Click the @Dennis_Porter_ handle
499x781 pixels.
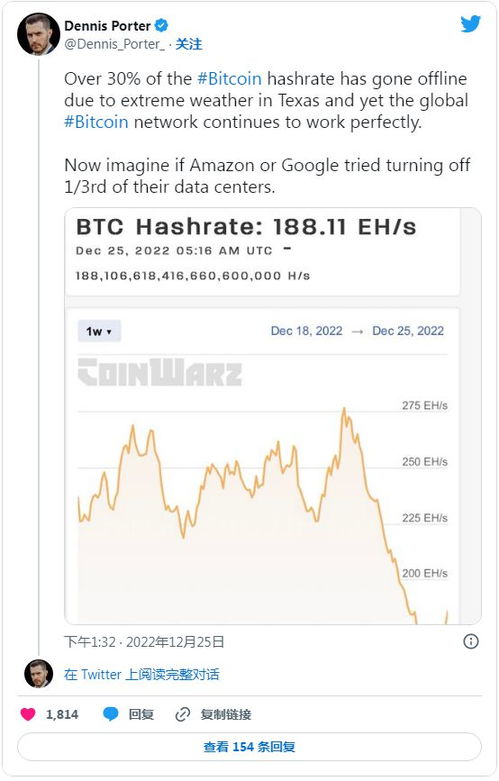(114, 44)
